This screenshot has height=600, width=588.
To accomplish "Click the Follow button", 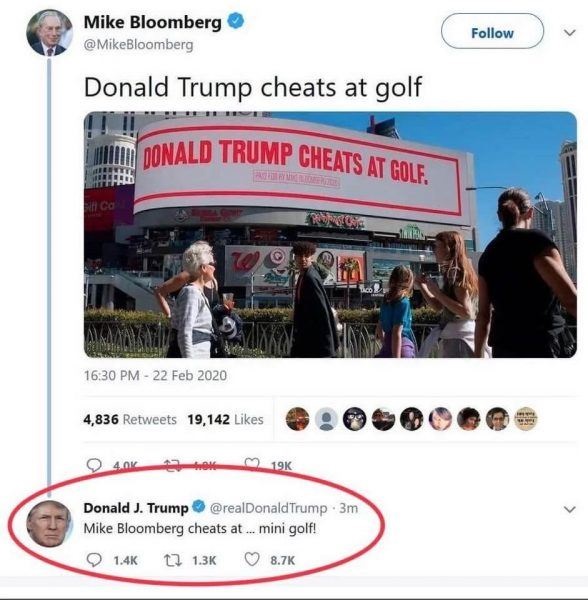I will point(492,31).
